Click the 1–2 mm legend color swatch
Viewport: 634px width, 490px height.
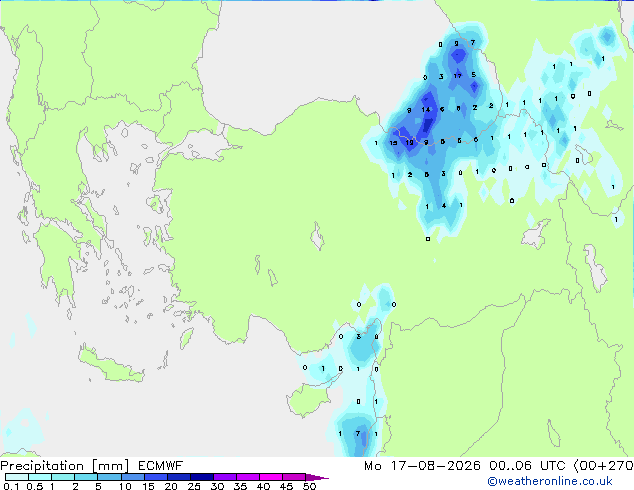coord(63,477)
